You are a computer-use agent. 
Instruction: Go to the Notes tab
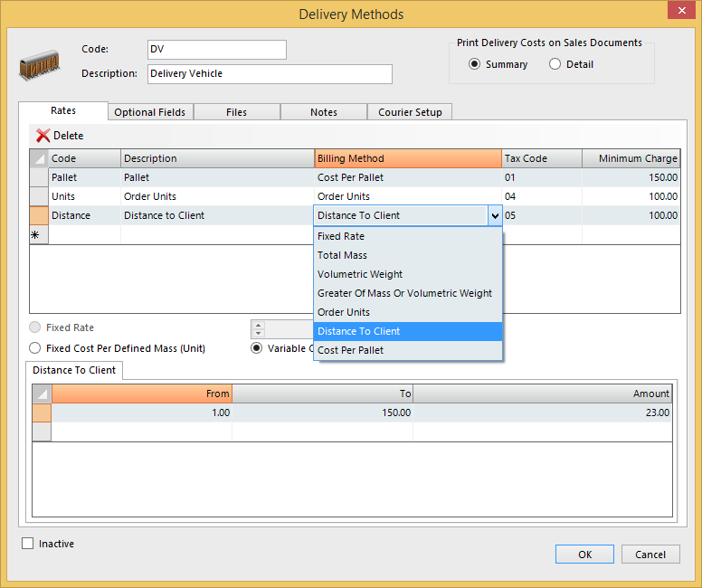tap(323, 112)
